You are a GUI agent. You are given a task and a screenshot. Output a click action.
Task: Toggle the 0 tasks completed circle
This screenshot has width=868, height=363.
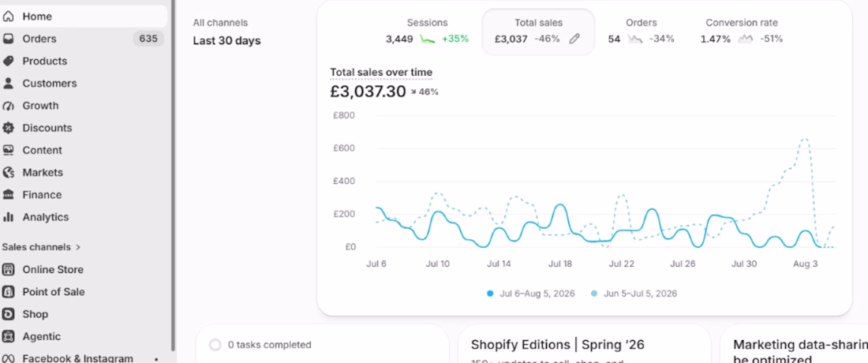(x=215, y=345)
